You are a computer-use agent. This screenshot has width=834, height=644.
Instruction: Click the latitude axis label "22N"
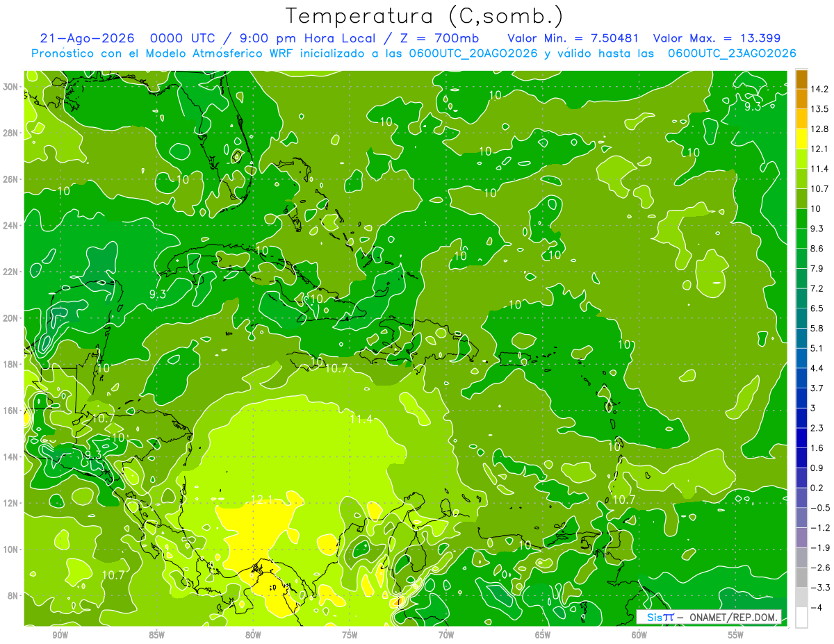point(10,271)
